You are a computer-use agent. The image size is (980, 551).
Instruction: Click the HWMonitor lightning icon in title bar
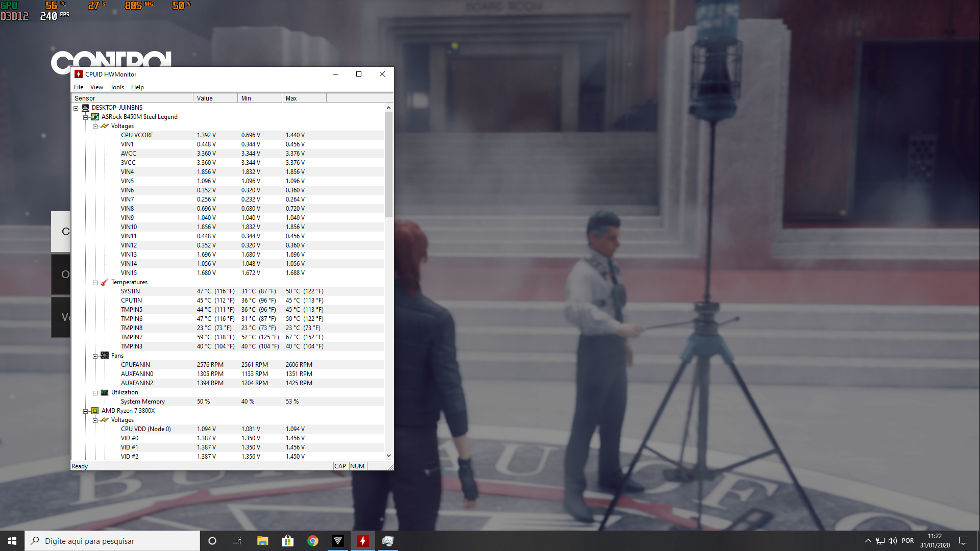(x=79, y=74)
